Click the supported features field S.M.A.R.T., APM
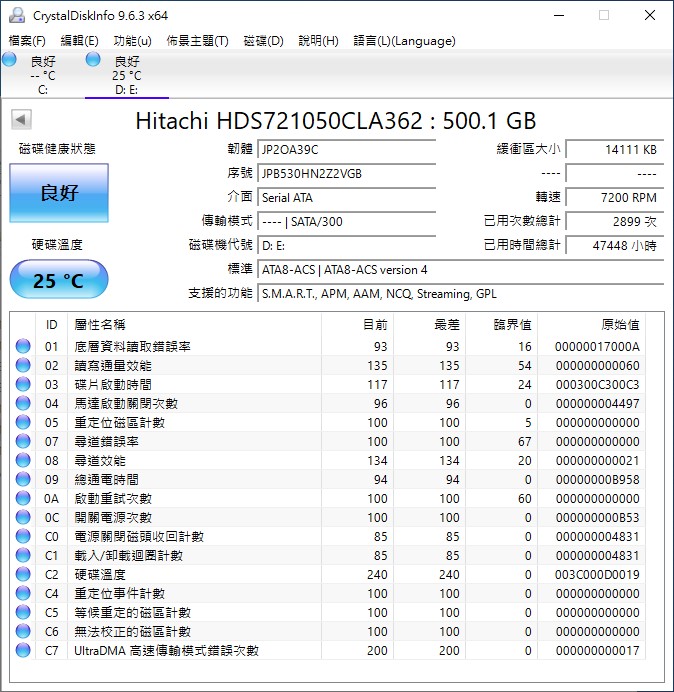Screen dimensions: 674x692 click(460, 293)
